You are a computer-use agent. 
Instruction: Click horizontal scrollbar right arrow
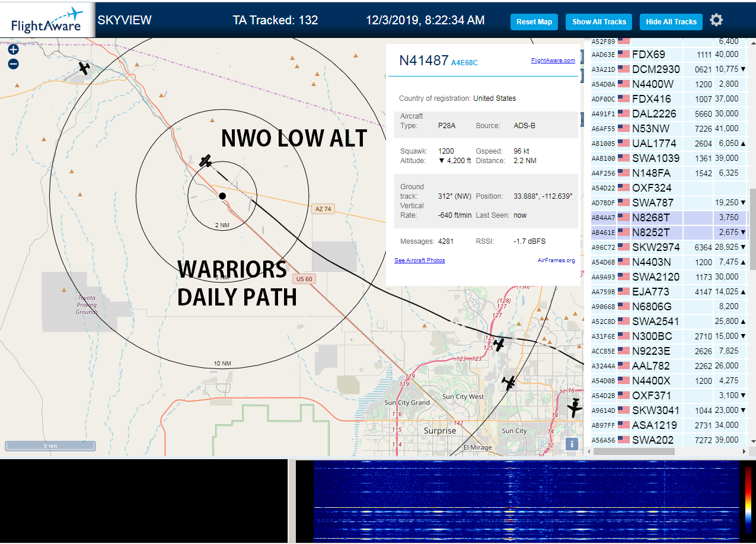[745, 451]
